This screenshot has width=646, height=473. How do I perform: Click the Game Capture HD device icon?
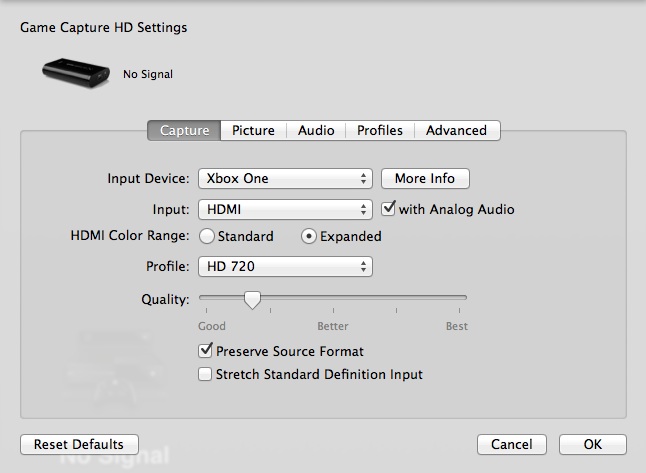pos(75,72)
